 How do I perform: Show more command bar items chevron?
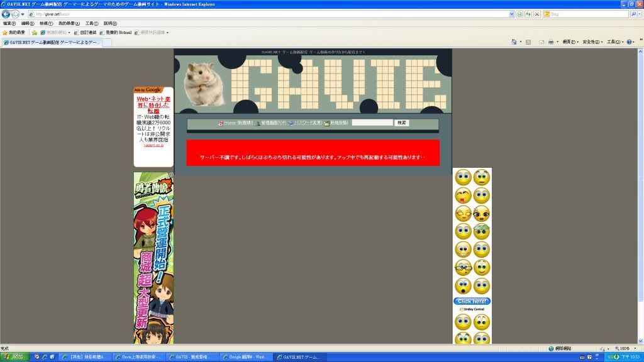641,40
